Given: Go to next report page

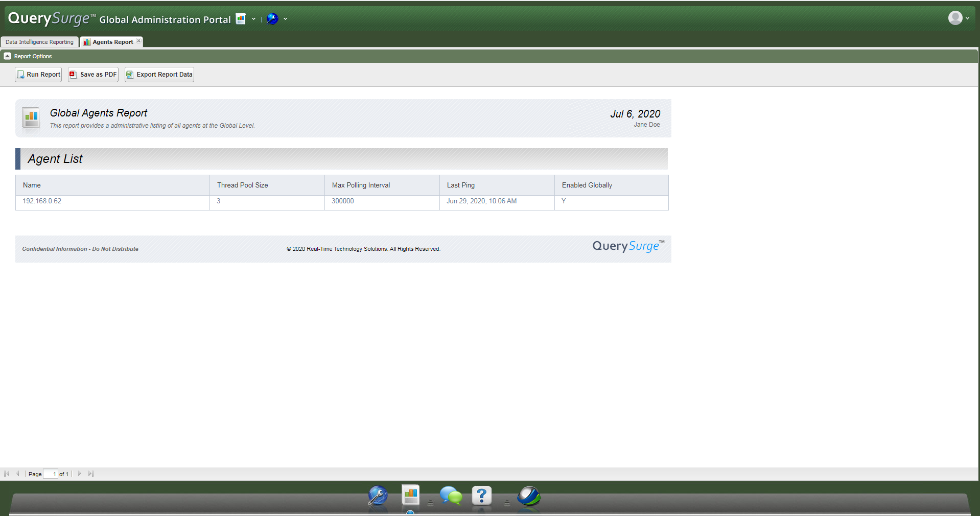Looking at the screenshot, I should [80, 474].
